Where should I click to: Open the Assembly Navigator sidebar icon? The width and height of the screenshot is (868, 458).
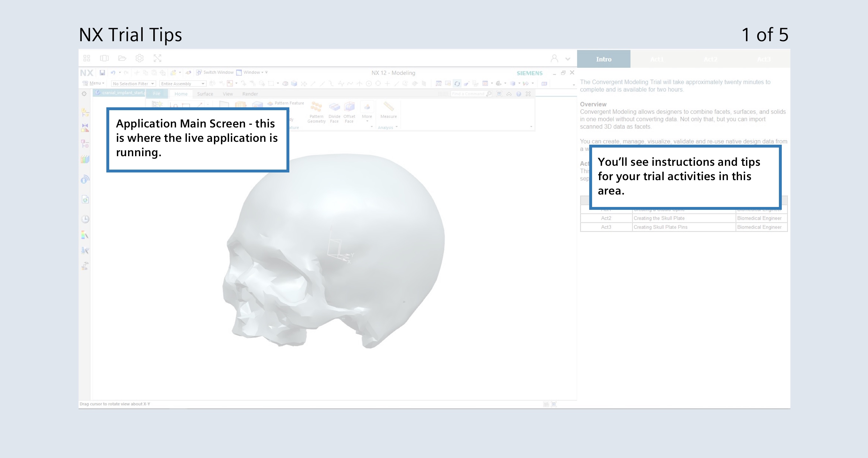point(85,112)
